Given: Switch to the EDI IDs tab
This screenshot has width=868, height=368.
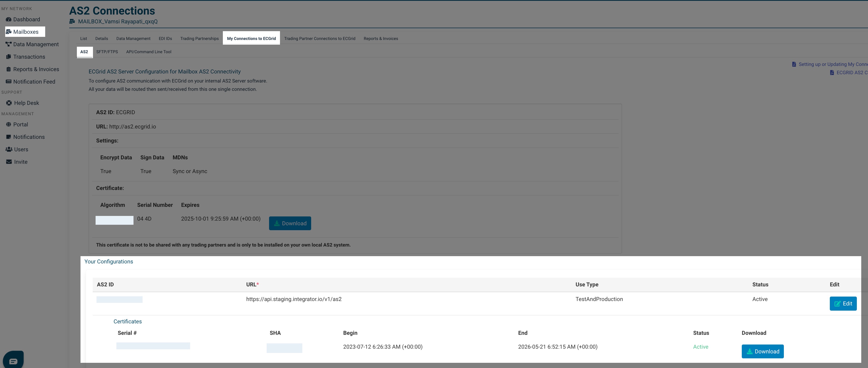Looking at the screenshot, I should (165, 38).
